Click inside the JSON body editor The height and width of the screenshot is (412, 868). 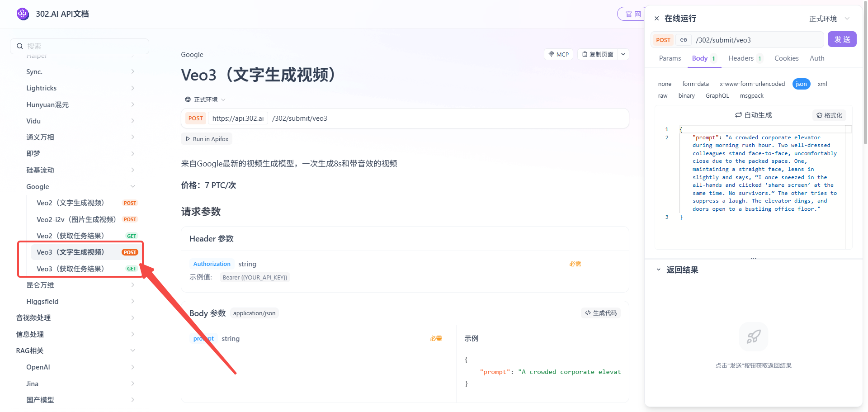click(x=754, y=186)
